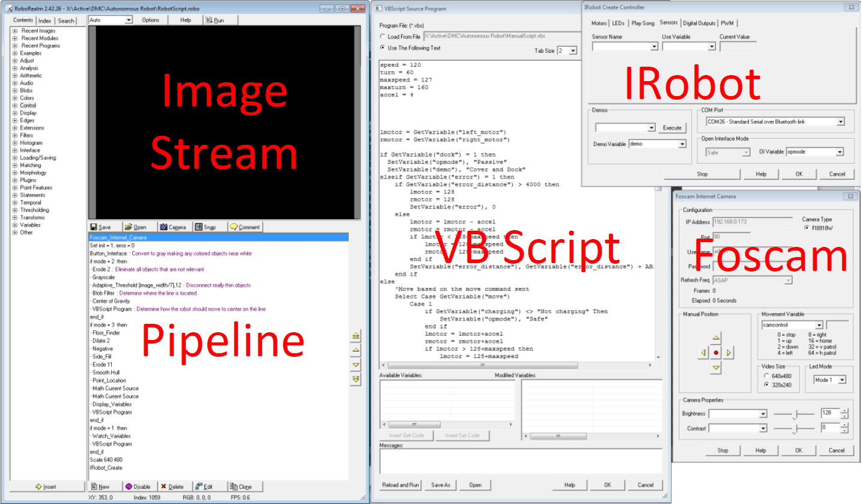Viewport: 862px width, 504px height.
Task: Select Foscam_Internet_Camera pipeline entry
Action: tap(218, 238)
